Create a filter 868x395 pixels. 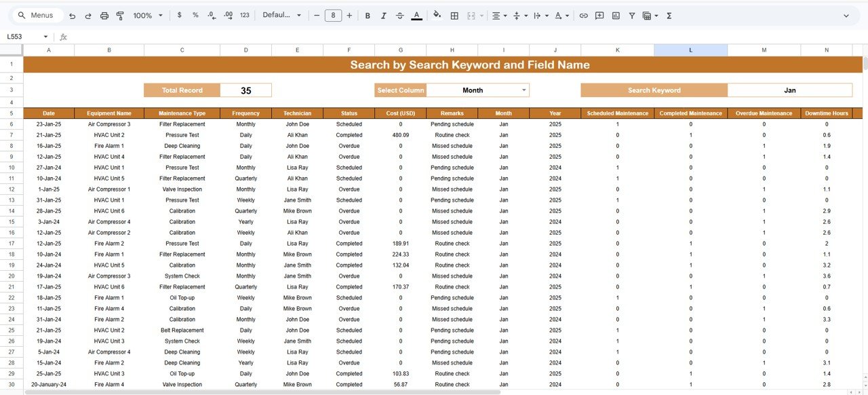pos(631,15)
